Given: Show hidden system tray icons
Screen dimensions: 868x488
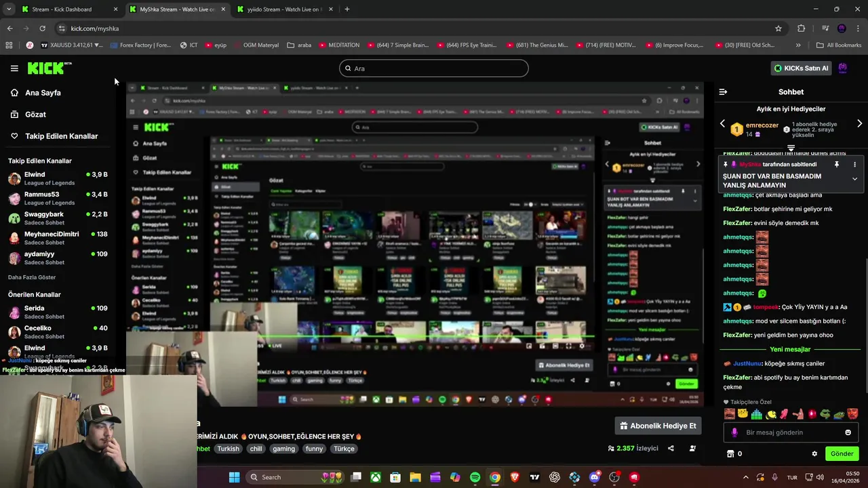Looking at the screenshot, I should [746, 477].
